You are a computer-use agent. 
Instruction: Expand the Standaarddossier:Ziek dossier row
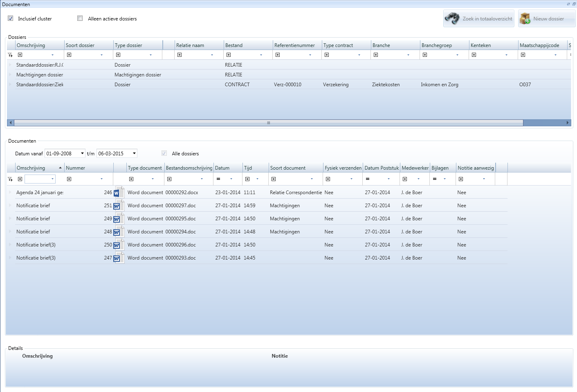10,85
